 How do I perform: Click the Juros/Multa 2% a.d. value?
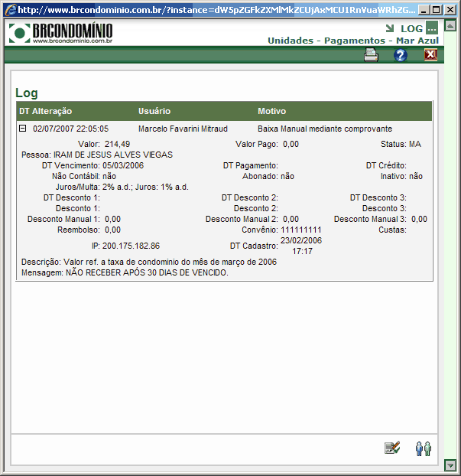pyautogui.click(x=145, y=187)
